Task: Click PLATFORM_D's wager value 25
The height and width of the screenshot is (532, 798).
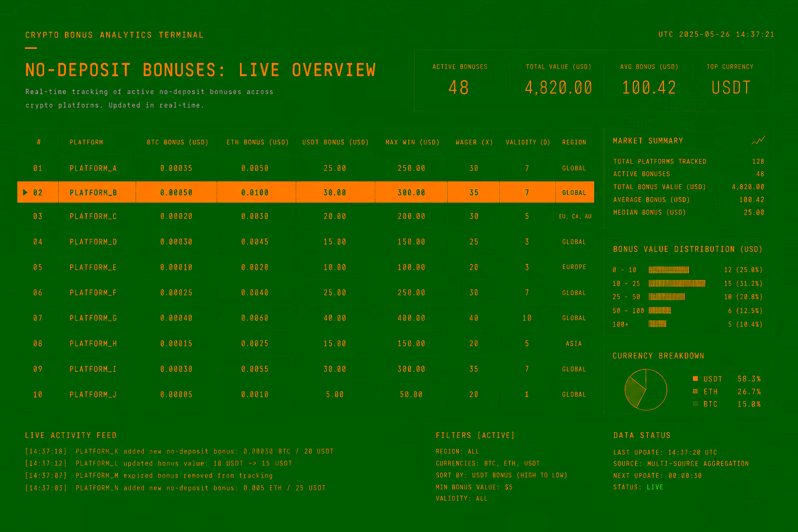Action: (x=474, y=242)
